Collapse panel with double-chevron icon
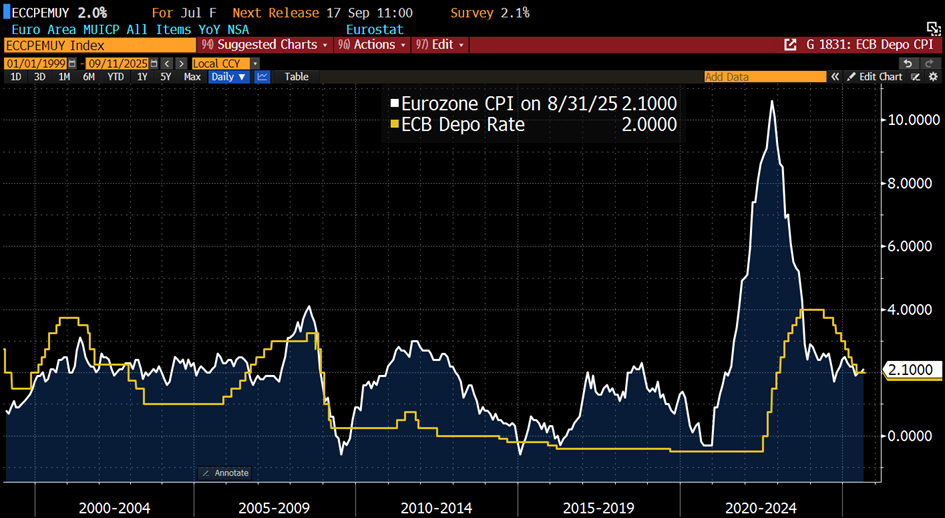Image resolution: width=945 pixels, height=518 pixels. pyautogui.click(x=834, y=77)
